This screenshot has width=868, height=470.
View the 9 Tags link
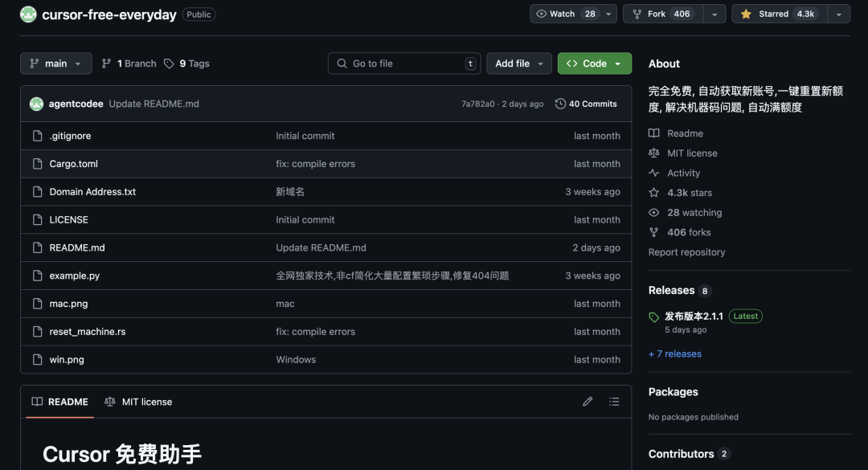point(186,63)
